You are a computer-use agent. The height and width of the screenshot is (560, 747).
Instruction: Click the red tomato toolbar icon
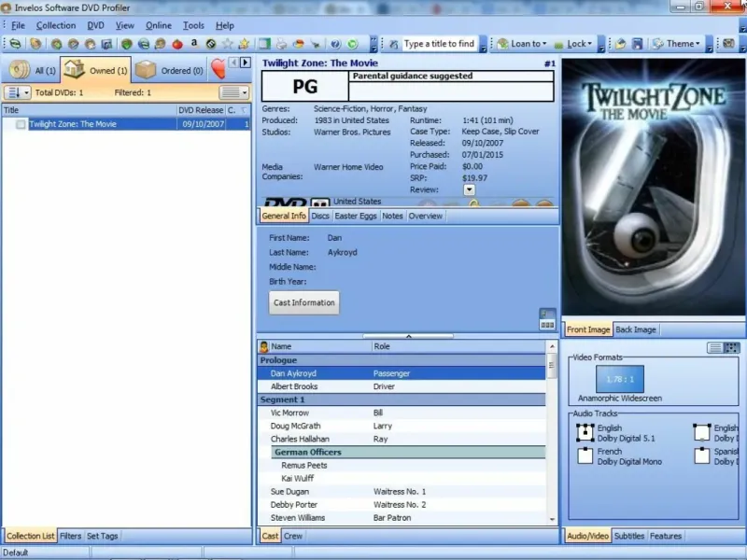(177, 44)
